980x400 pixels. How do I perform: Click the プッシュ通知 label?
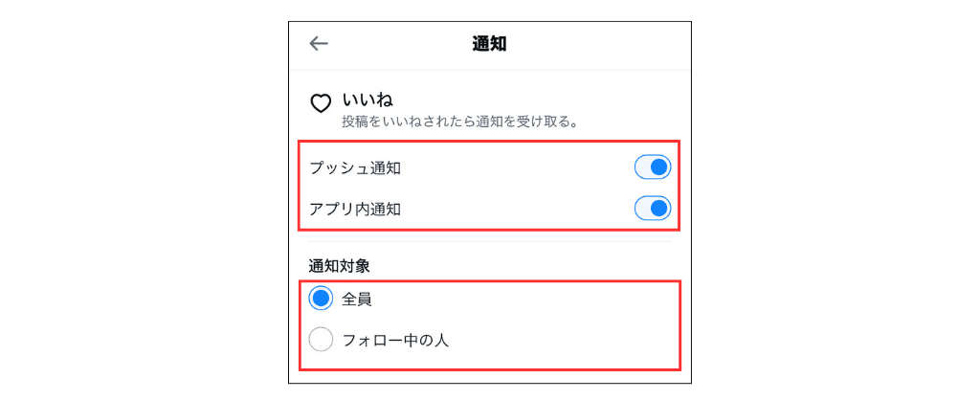pos(355,168)
